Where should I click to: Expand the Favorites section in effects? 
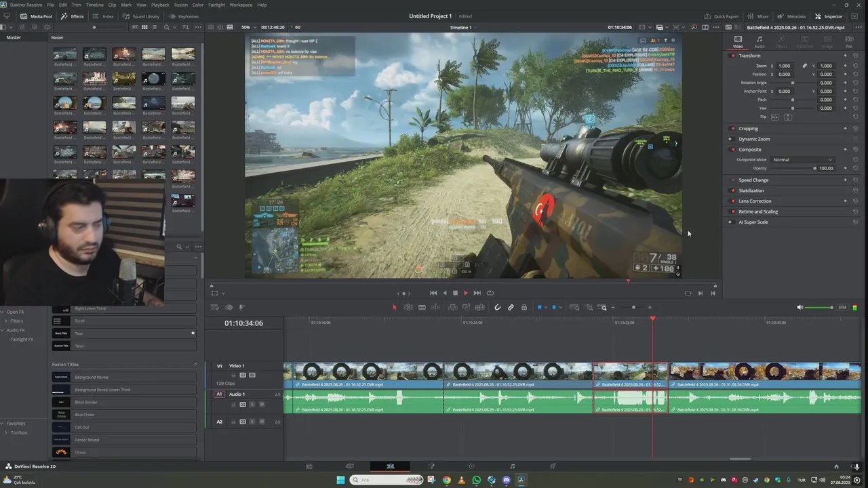pyautogui.click(x=3, y=424)
